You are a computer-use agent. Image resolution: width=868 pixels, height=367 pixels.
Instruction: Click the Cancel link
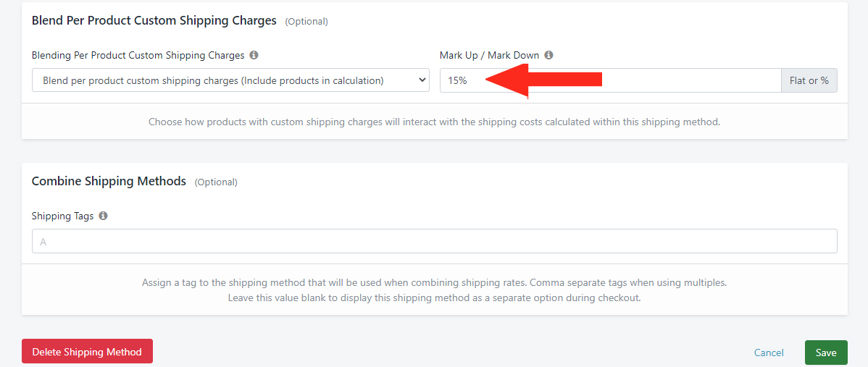tap(769, 353)
